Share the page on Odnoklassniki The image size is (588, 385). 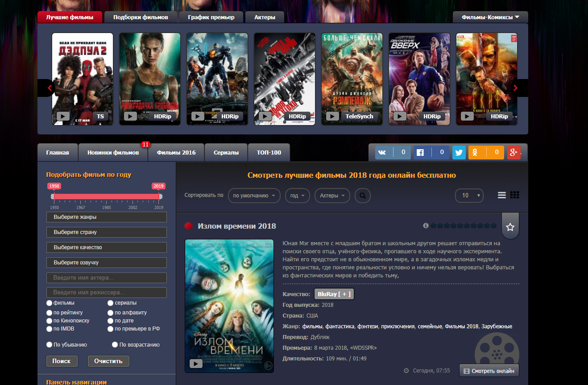[486, 152]
